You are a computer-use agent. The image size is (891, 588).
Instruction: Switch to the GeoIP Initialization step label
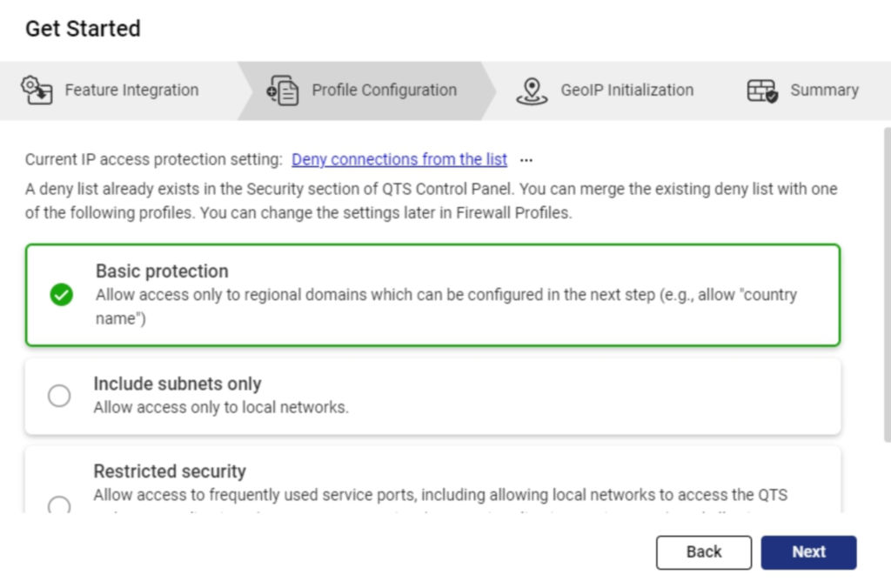(x=626, y=90)
